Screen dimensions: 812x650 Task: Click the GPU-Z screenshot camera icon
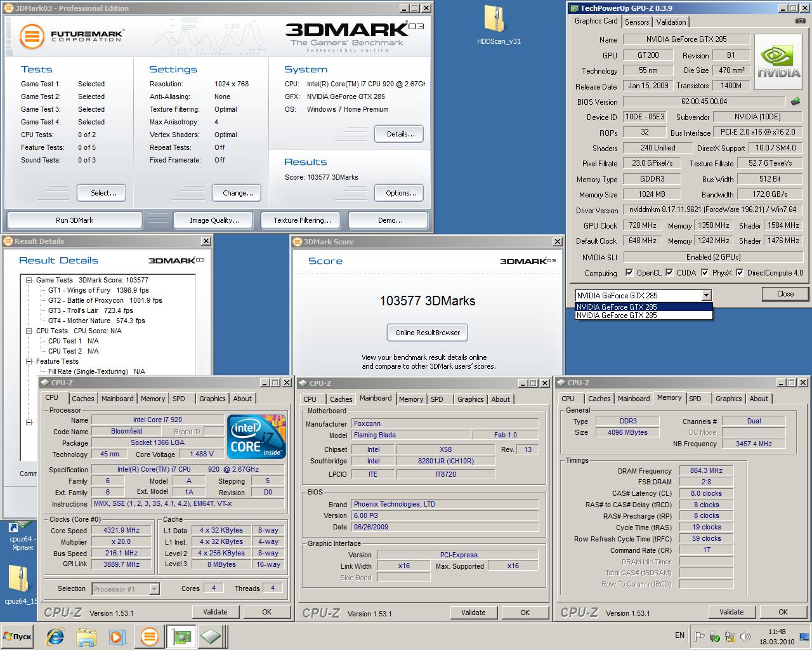799,21
